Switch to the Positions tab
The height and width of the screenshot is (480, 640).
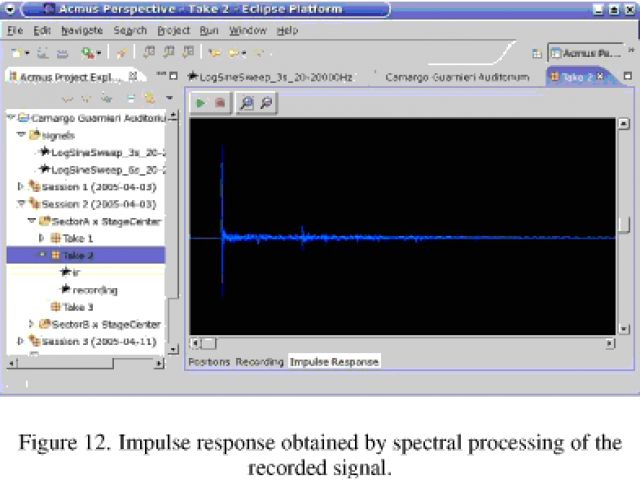pos(209,362)
